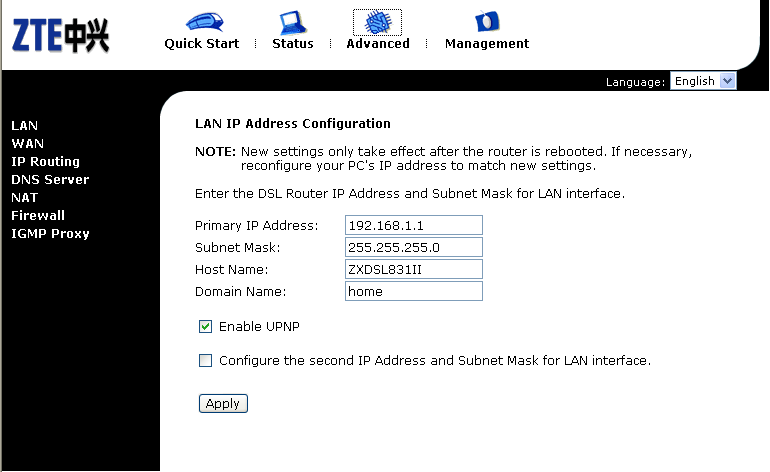Focus the Host Name field

point(413,269)
